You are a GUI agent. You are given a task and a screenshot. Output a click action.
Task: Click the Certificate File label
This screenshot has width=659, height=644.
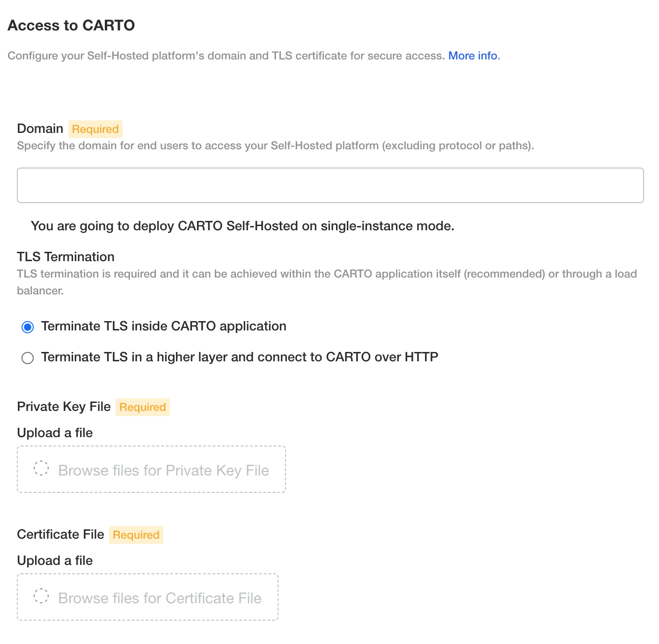[60, 534]
